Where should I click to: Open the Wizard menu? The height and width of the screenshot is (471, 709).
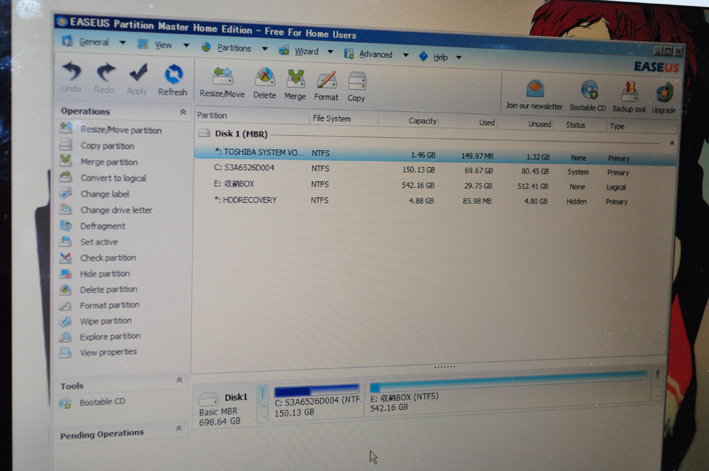pyautogui.click(x=307, y=51)
